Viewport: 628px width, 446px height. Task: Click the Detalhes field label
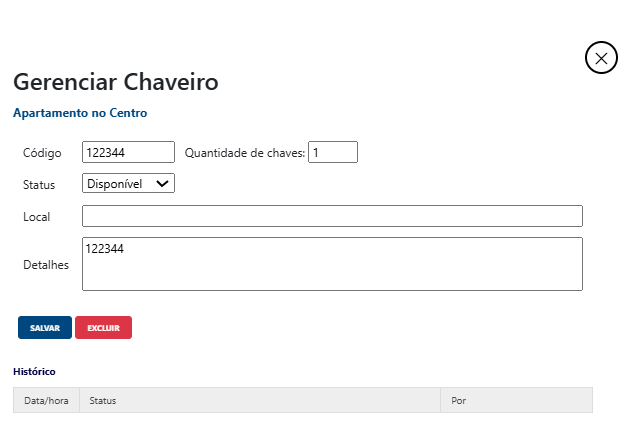click(x=45, y=264)
